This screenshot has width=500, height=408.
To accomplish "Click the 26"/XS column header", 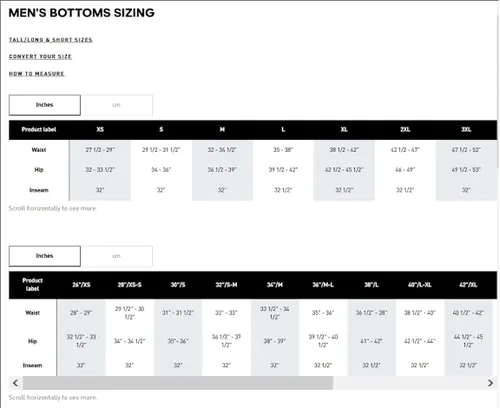I will [81, 285].
